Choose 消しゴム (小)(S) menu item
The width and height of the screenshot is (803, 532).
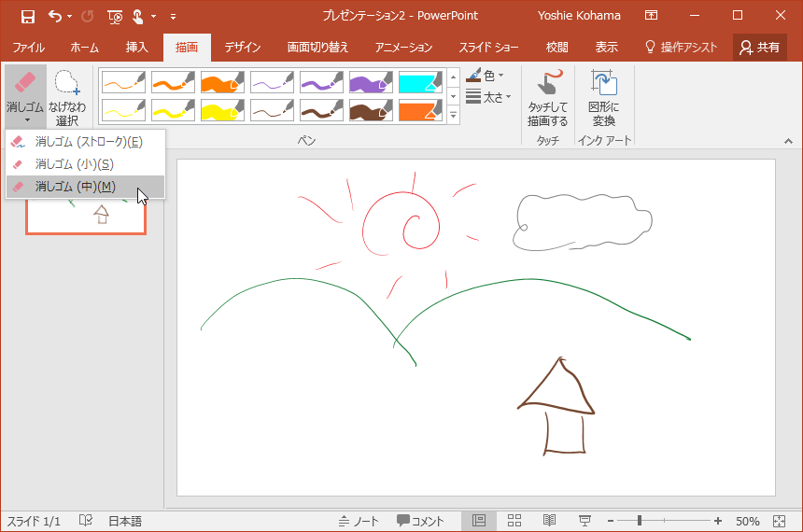tap(86, 164)
